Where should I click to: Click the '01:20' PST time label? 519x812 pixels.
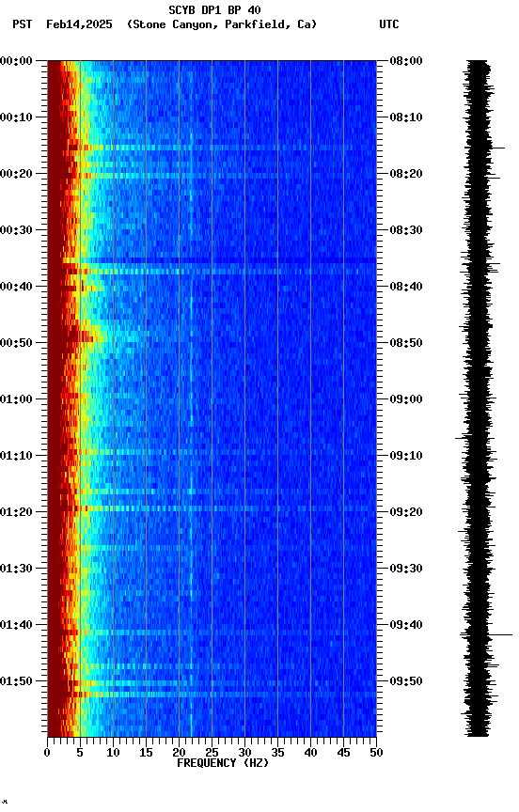coord(16,513)
